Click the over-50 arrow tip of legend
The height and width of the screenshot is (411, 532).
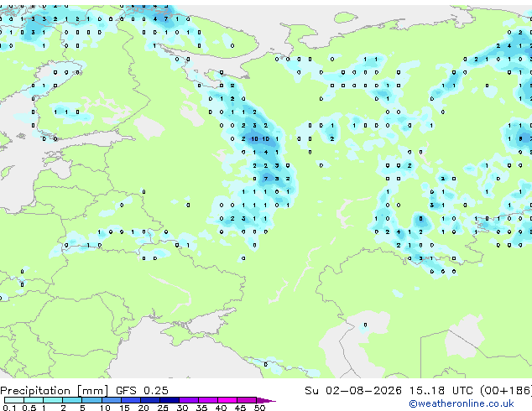266,401
